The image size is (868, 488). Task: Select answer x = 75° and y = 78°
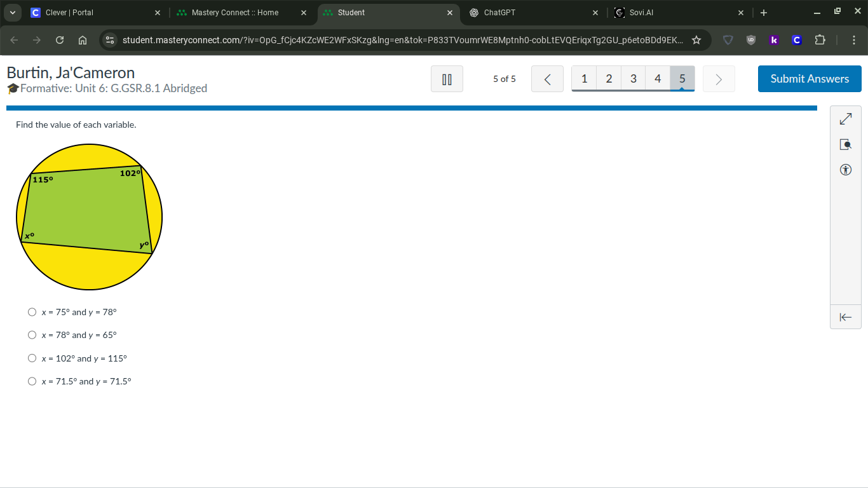(x=32, y=312)
